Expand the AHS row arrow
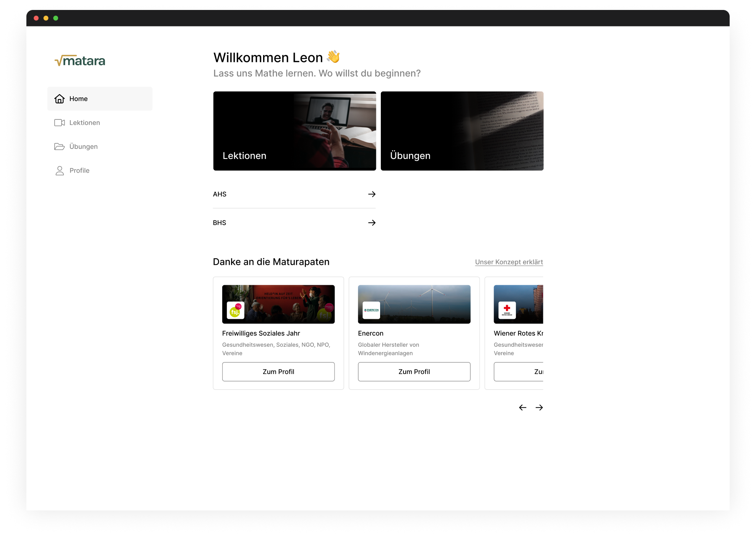 pos(372,194)
